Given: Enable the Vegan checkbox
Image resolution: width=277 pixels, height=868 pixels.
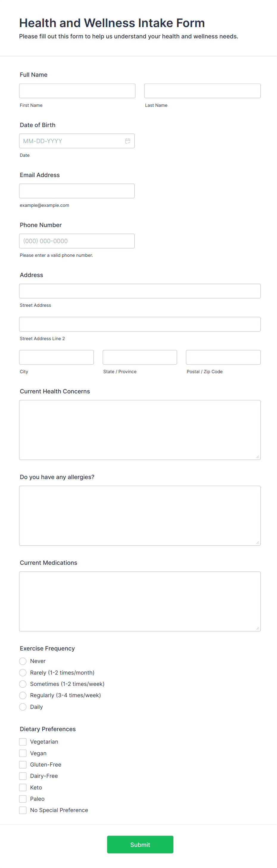Looking at the screenshot, I should pos(23,753).
